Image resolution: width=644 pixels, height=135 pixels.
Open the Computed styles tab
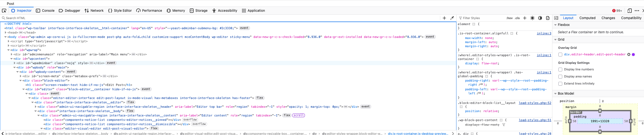pyautogui.click(x=587, y=18)
